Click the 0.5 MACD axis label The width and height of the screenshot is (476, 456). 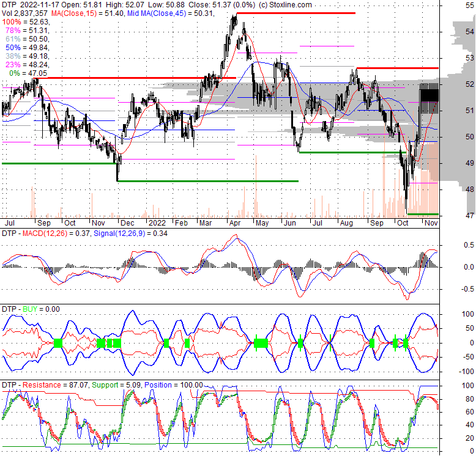(x=469, y=245)
